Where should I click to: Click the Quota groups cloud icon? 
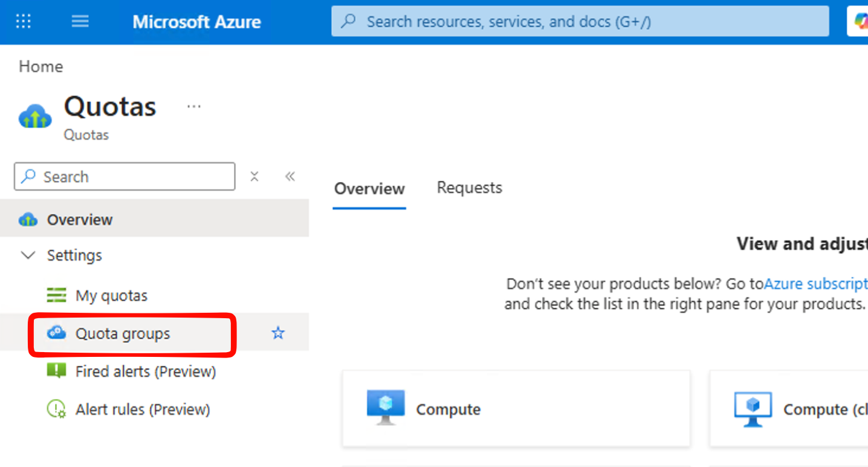pyautogui.click(x=57, y=333)
